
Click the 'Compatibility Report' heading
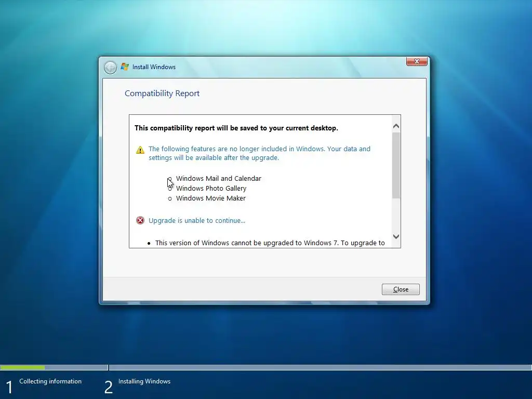pyautogui.click(x=162, y=94)
